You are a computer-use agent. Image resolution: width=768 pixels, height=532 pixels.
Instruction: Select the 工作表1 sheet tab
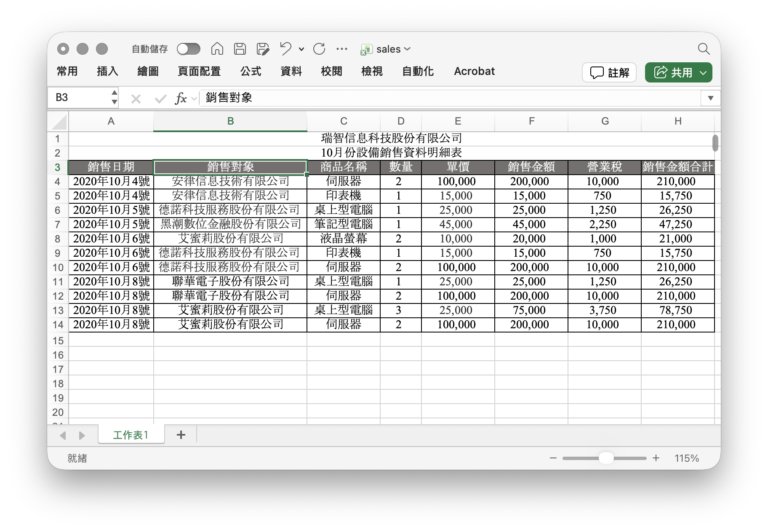[131, 435]
